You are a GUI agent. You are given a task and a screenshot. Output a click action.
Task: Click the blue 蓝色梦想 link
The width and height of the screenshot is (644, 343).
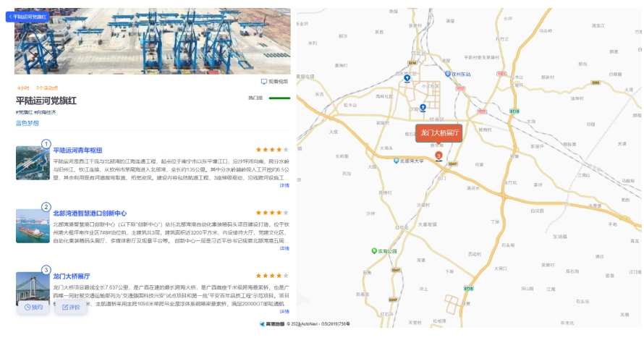(27, 123)
